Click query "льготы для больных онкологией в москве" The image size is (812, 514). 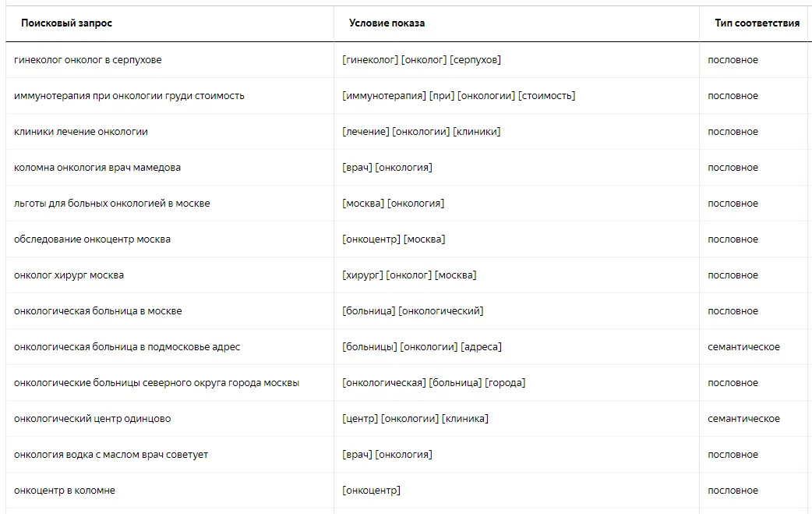click(112, 204)
